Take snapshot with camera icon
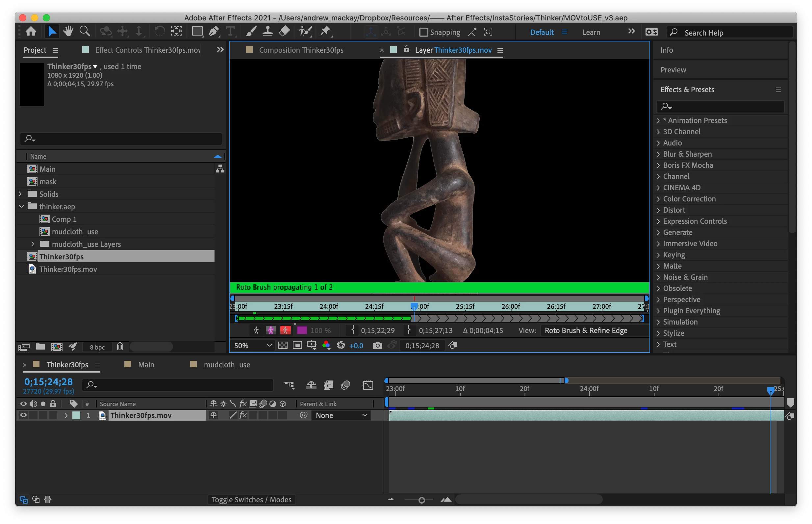The height and width of the screenshot is (524, 812). (x=377, y=346)
